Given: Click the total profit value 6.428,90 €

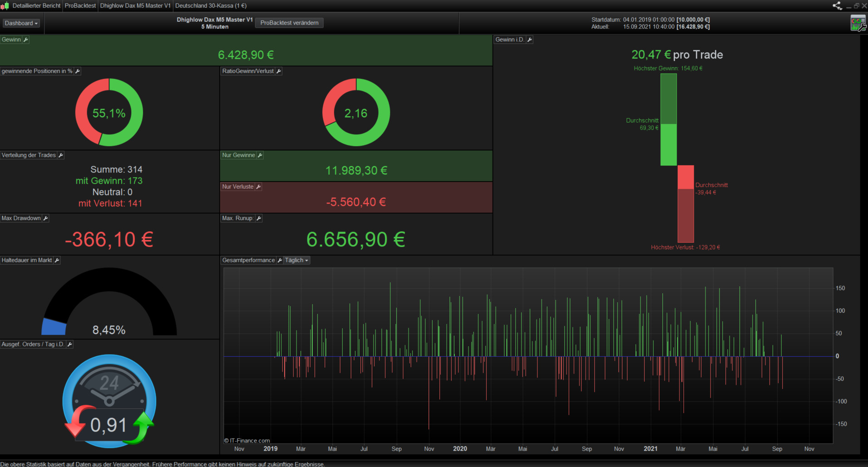Looking at the screenshot, I should pyautogui.click(x=246, y=55).
